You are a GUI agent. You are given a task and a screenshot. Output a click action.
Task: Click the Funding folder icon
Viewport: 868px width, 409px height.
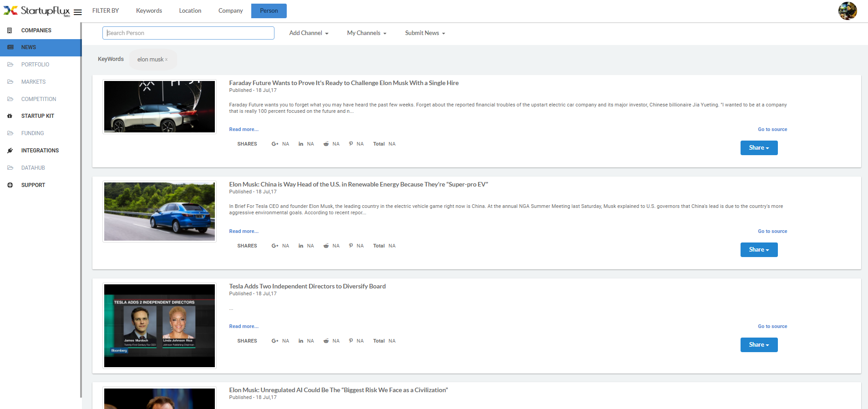coord(10,133)
